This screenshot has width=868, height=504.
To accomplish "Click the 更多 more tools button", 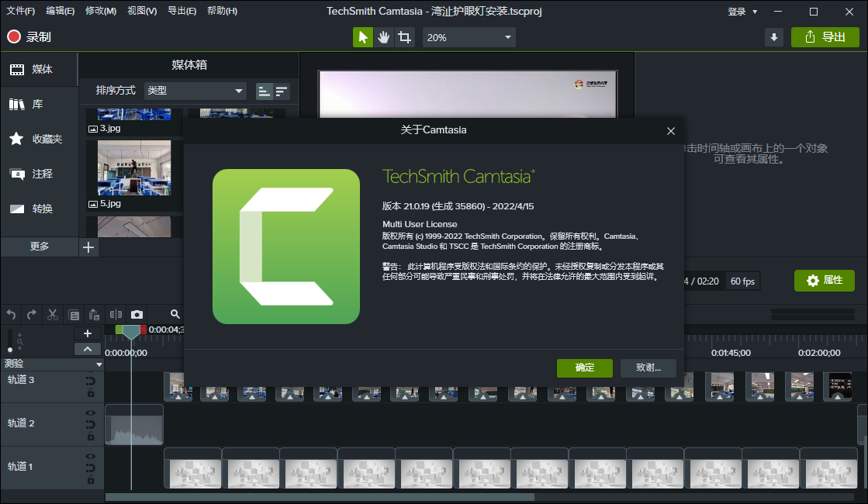I will [x=40, y=247].
